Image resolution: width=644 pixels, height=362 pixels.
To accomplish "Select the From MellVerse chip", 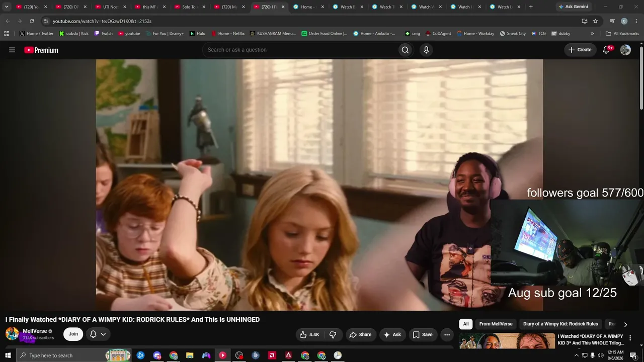I will pos(496,324).
